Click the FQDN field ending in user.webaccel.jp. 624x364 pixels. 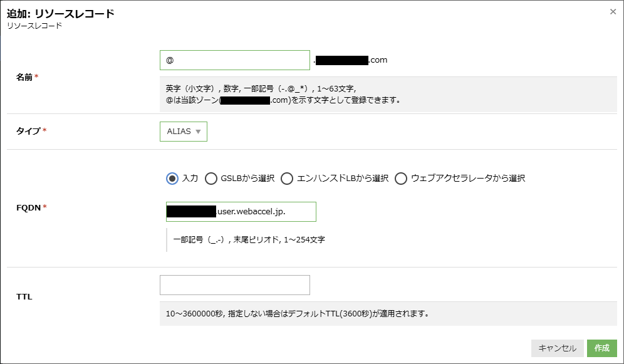[241, 212]
